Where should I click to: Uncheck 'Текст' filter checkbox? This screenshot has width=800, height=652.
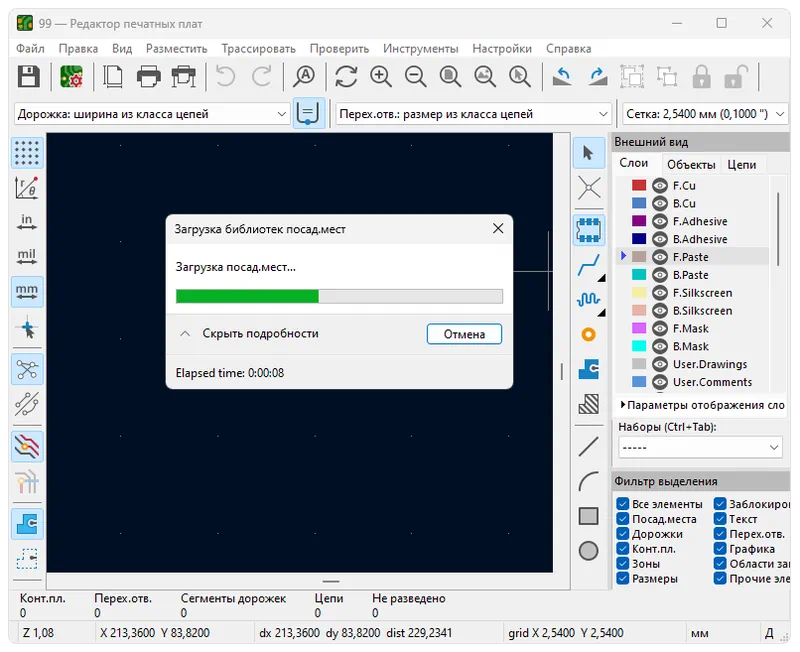pyautogui.click(x=720, y=519)
